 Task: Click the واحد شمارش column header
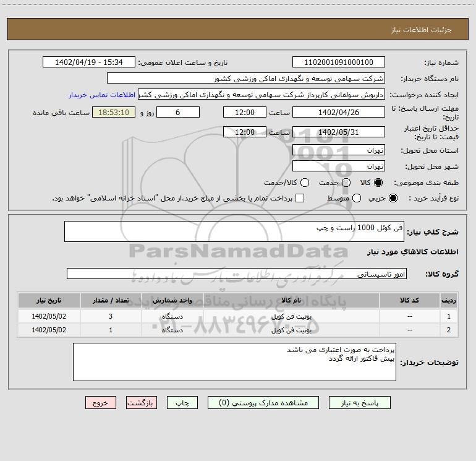point(172,300)
